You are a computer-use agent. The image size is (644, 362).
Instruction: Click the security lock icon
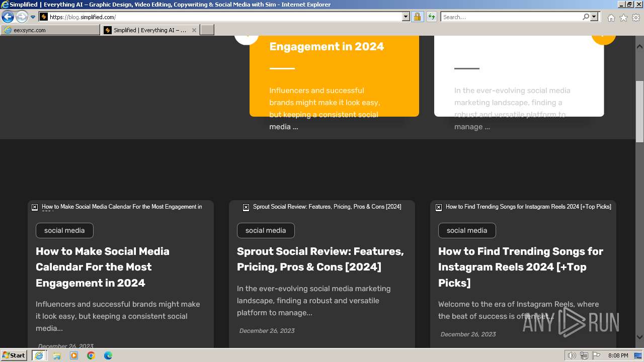(417, 17)
